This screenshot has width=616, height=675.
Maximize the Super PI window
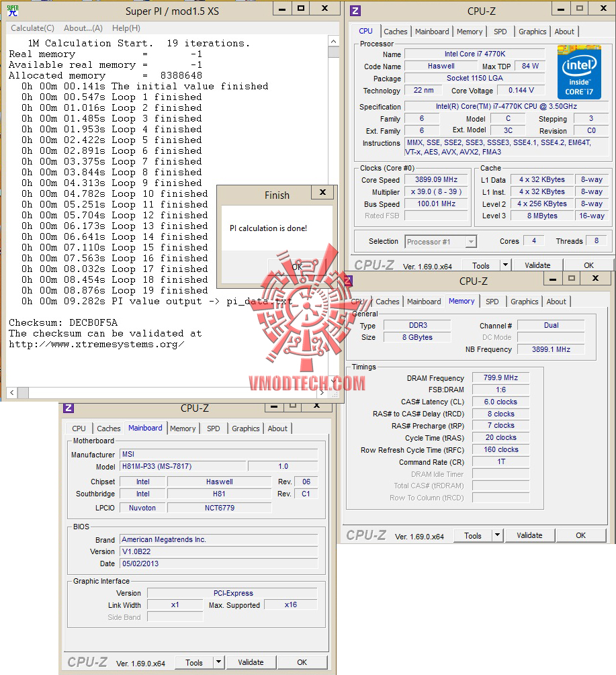(x=301, y=9)
